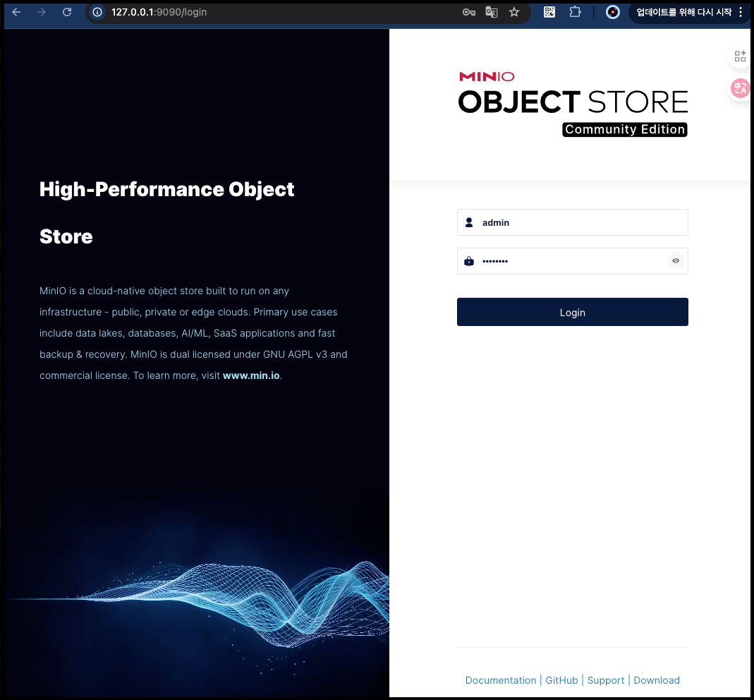Open the www.min.io link

click(x=251, y=375)
